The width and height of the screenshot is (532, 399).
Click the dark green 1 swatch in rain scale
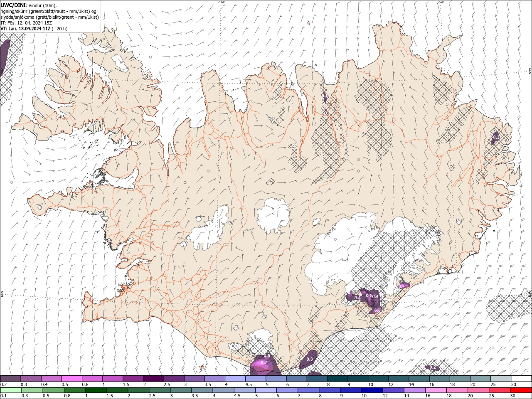point(96,390)
